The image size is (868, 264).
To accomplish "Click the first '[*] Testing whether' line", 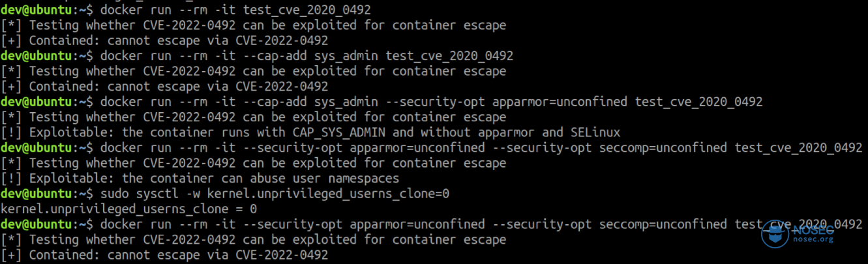I will [x=254, y=26].
